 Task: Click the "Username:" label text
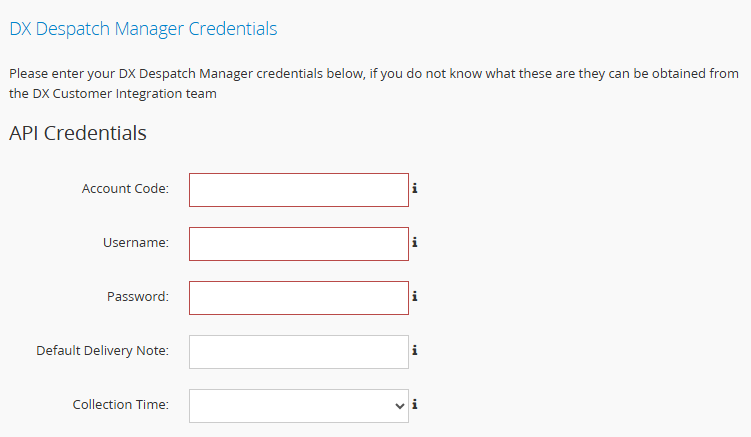tap(135, 242)
